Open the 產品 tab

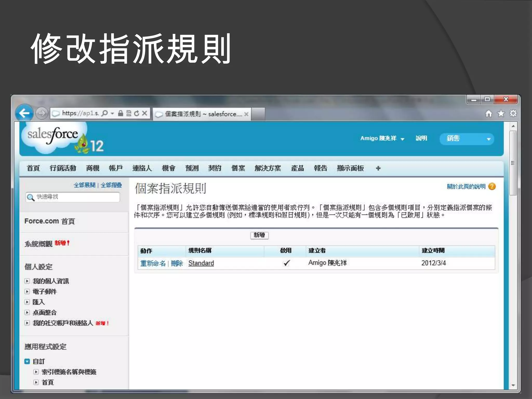[297, 168]
